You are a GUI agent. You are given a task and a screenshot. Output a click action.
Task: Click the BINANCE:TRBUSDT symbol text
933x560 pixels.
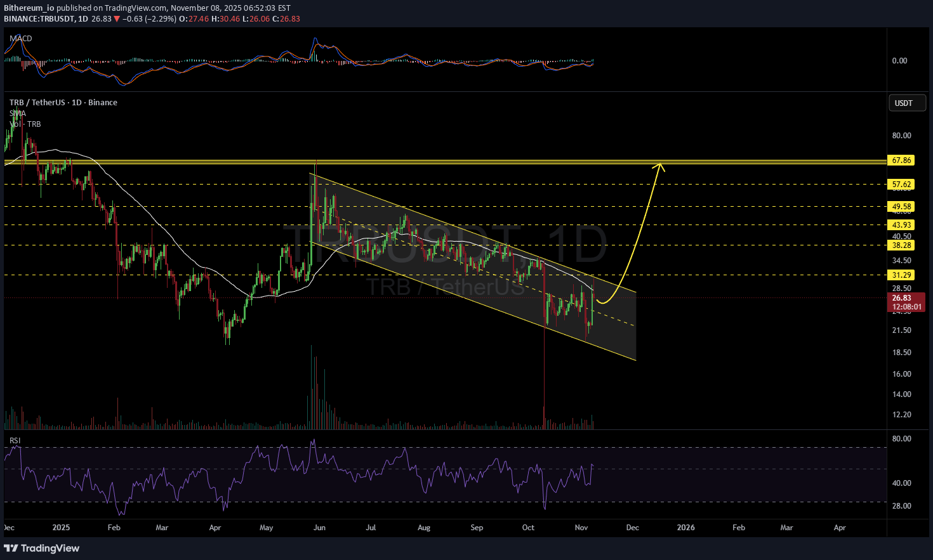[x=39, y=19]
